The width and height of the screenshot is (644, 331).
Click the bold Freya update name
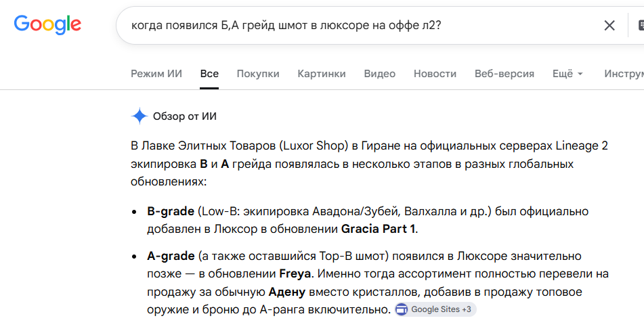(295, 273)
